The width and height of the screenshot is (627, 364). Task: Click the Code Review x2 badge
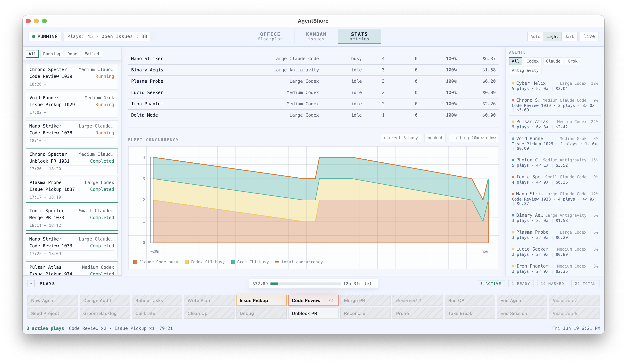[x=331, y=300]
